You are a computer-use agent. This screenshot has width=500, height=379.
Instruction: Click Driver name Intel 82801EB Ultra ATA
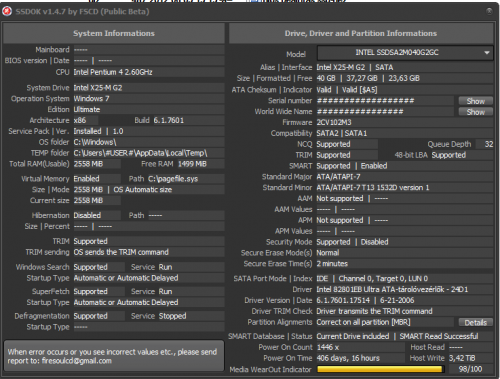coord(392,290)
